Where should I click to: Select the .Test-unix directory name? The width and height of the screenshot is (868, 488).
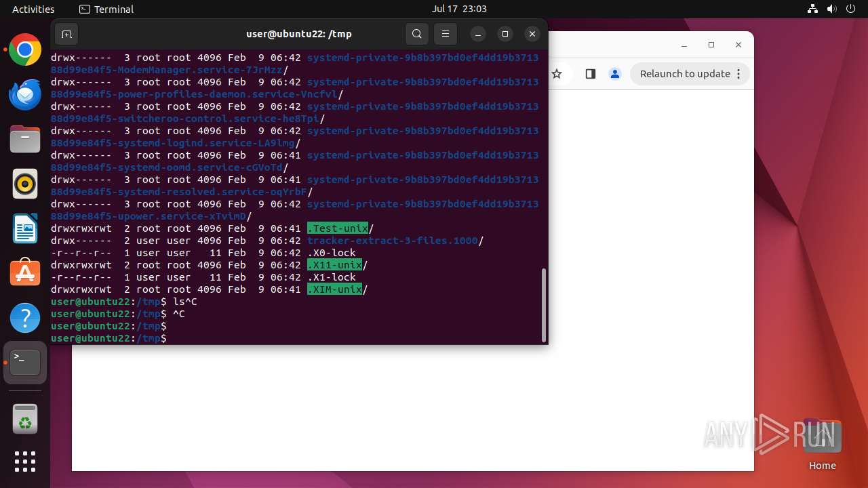click(338, 228)
